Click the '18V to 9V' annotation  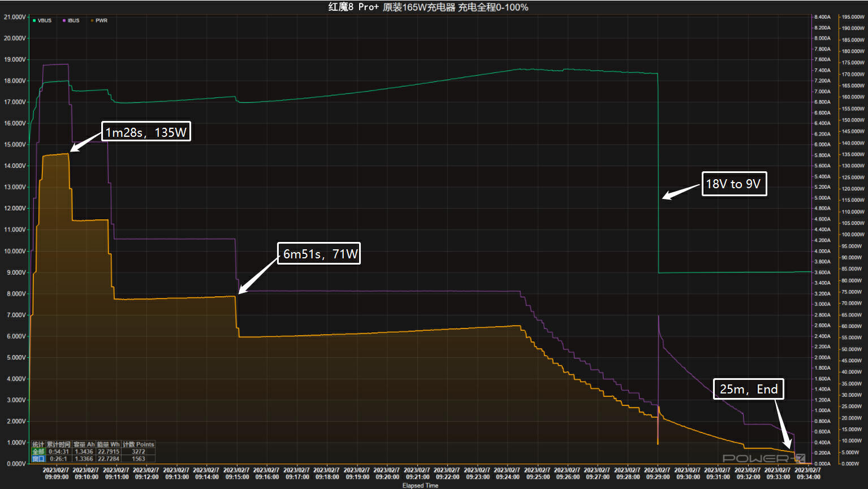point(733,184)
